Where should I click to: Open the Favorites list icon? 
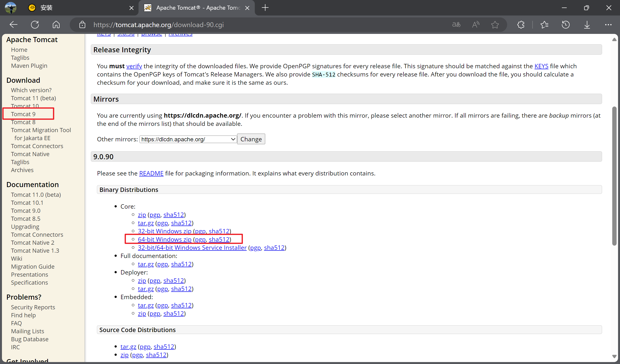(544, 25)
